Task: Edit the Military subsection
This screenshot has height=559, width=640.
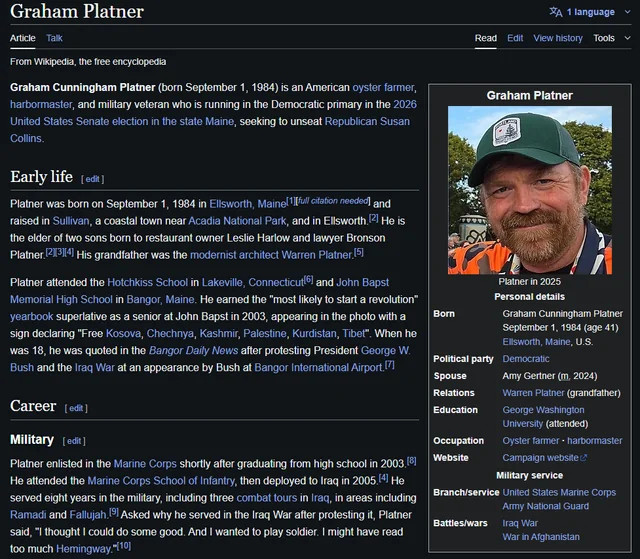Action: [73, 441]
